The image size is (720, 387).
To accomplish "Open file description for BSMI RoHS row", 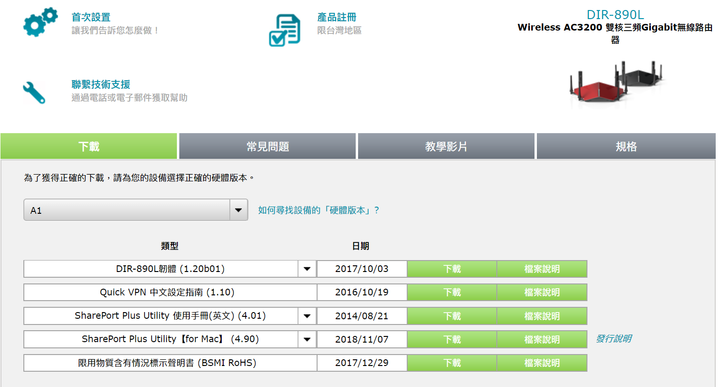I will coord(542,363).
